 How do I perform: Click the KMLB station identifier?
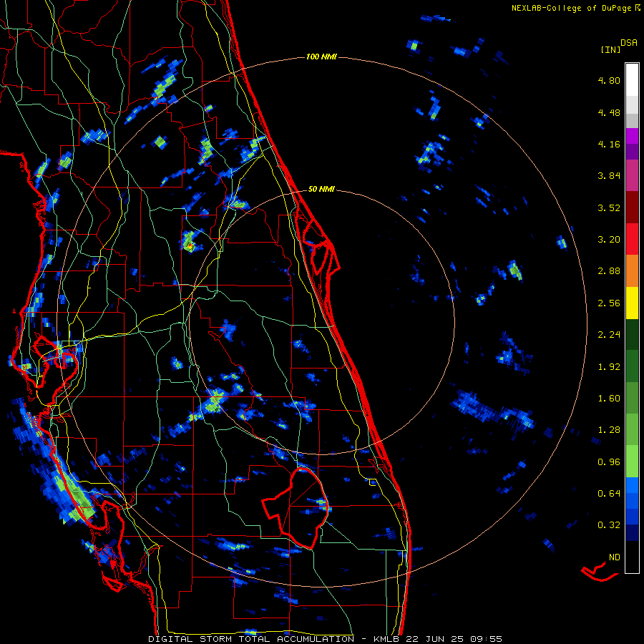pos(387,639)
